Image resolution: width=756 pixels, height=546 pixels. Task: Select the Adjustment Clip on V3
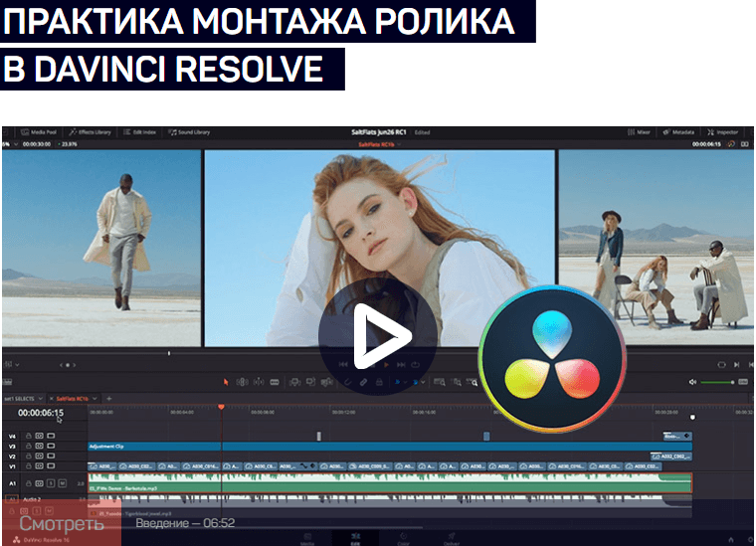point(390,447)
